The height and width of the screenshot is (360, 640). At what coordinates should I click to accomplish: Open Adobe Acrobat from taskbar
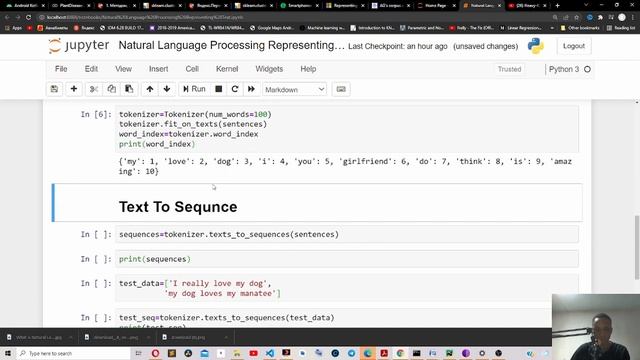(384, 353)
